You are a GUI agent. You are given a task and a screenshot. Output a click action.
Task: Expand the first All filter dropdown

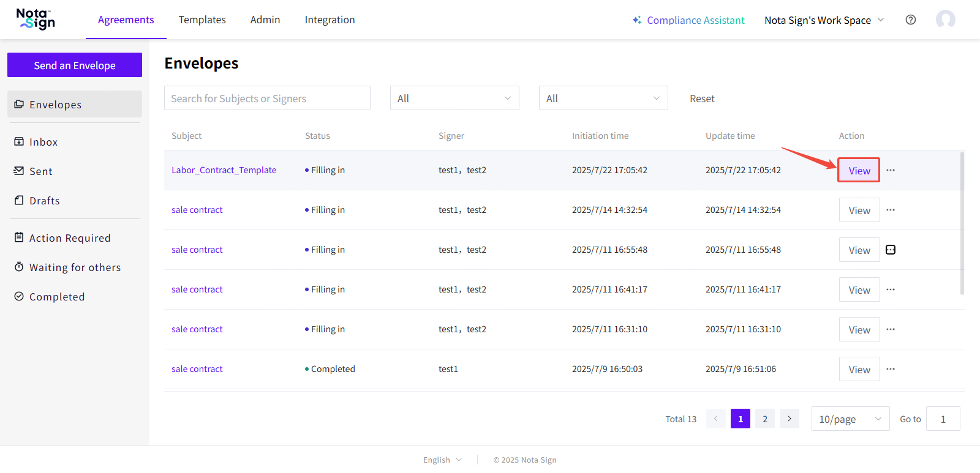[454, 99]
